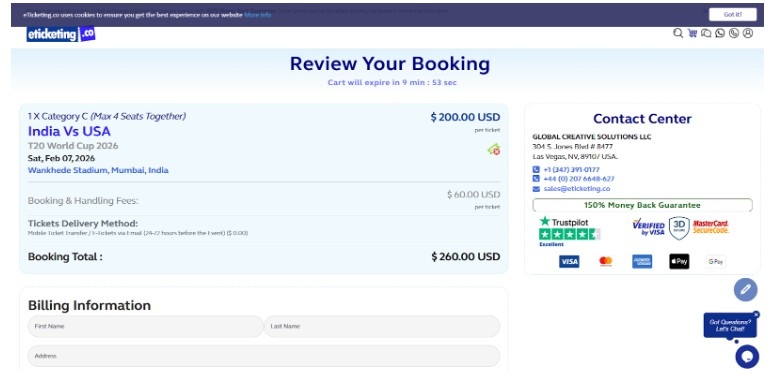Click the Booking & Handling Fees label
The image size is (772, 377).
(x=83, y=201)
